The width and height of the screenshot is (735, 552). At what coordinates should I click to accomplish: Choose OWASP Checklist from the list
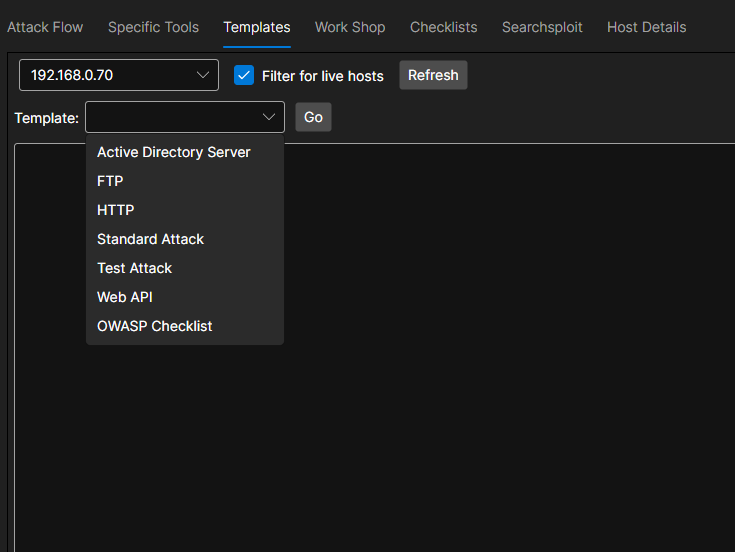154,326
